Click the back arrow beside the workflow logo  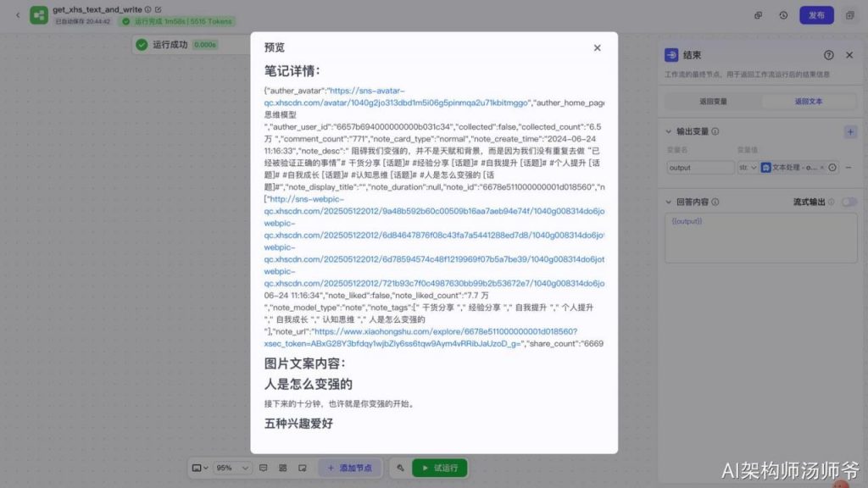[18, 14]
